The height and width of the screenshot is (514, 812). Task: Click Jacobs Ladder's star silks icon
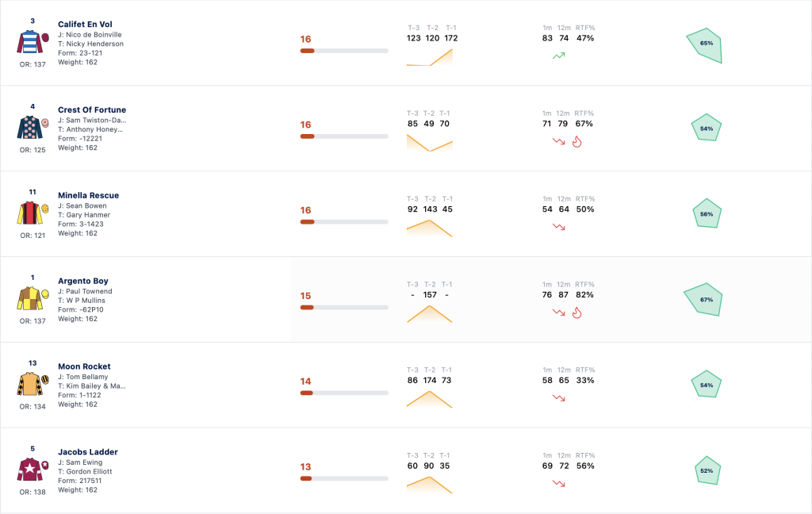click(x=33, y=470)
